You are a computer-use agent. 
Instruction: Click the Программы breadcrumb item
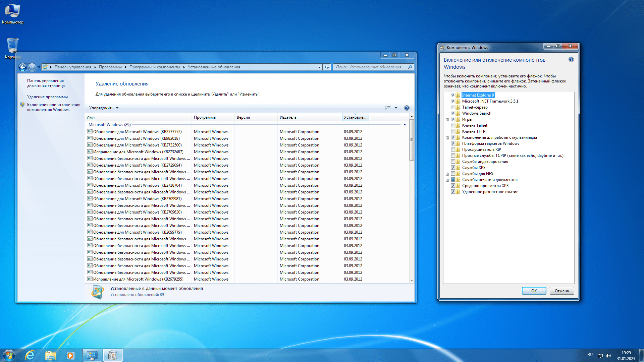[x=110, y=67]
